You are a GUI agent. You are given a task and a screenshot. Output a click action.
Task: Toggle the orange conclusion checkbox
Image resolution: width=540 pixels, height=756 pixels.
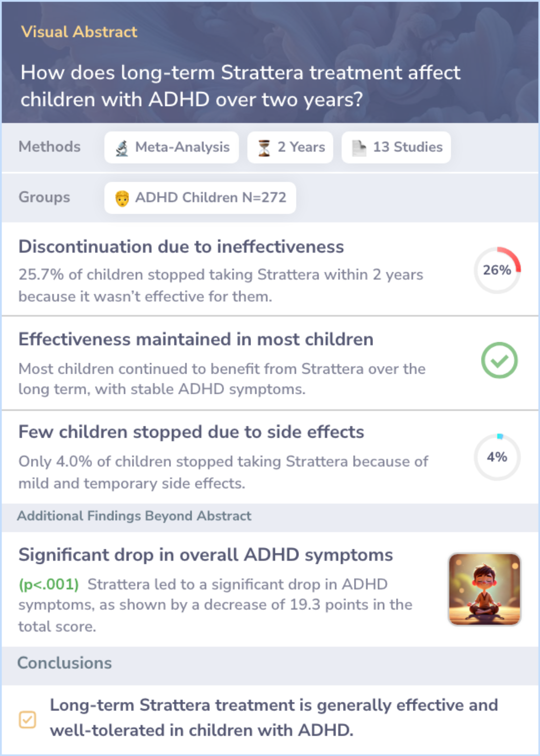pos(27,719)
